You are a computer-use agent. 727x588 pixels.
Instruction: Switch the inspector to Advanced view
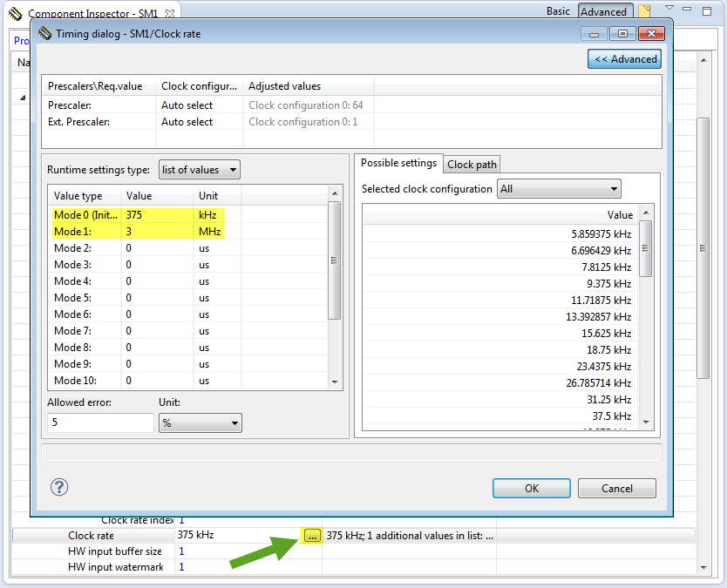pyautogui.click(x=603, y=11)
